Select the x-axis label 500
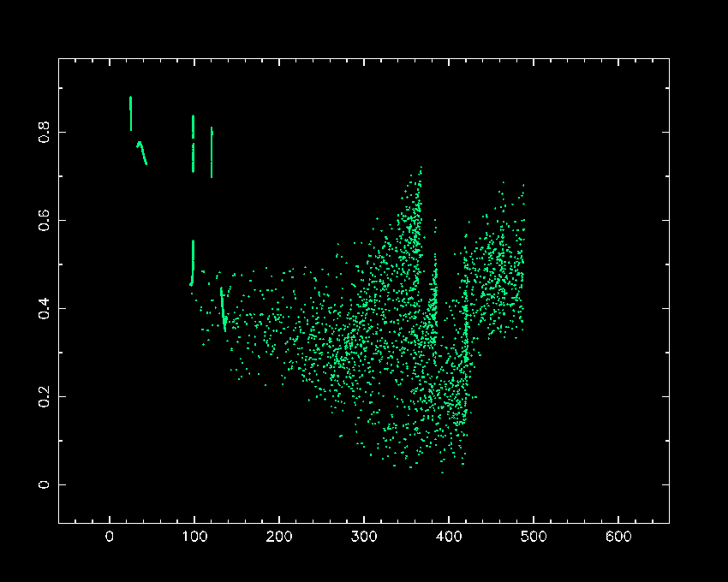728x582 pixels. tap(534, 537)
